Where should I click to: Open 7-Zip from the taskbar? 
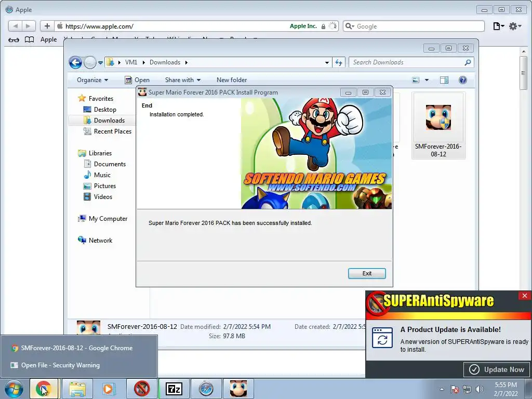coord(174,389)
